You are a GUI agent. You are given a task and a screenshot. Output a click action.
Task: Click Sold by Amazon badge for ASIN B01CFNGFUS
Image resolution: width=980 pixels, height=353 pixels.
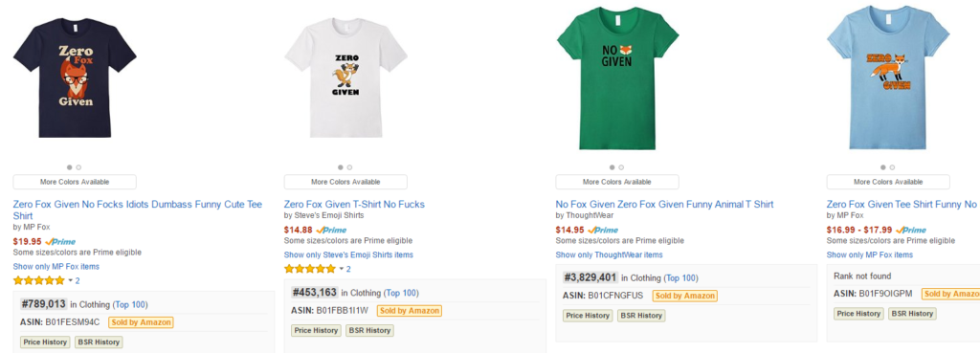[x=684, y=296]
